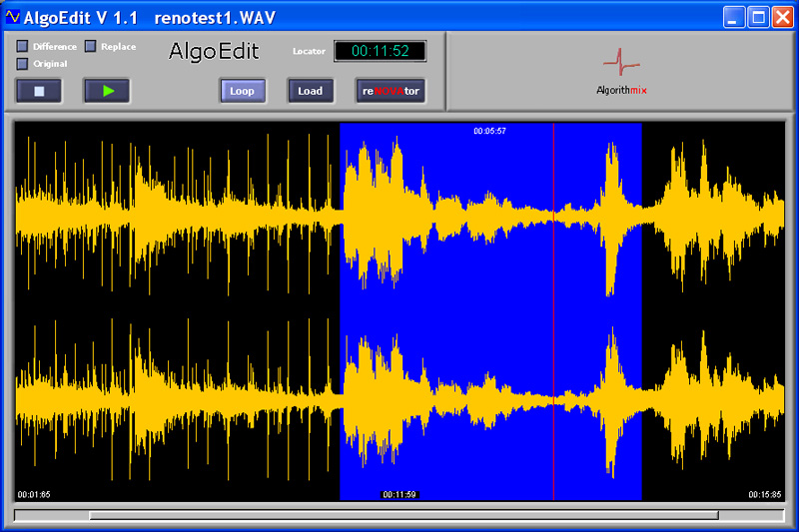Click the 00:15:85 end time label
The height and width of the screenshot is (532, 799).
coord(765,494)
